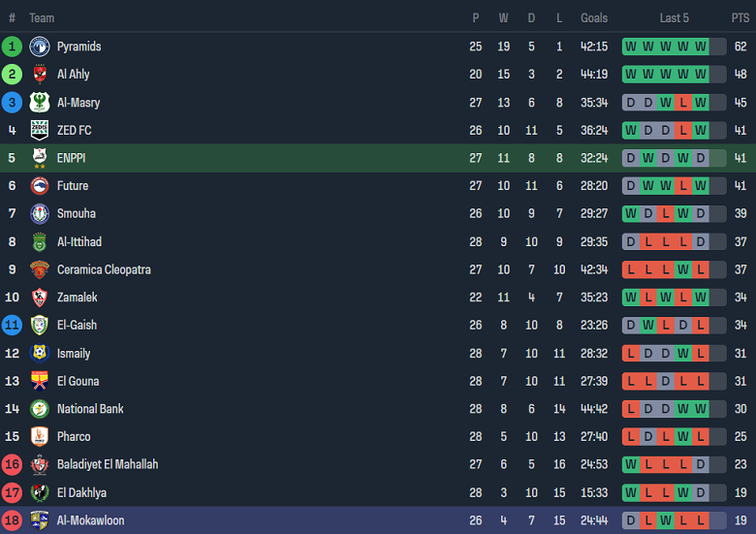This screenshot has width=756, height=534.
Task: Sort standings by Goals column header
Action: click(594, 18)
